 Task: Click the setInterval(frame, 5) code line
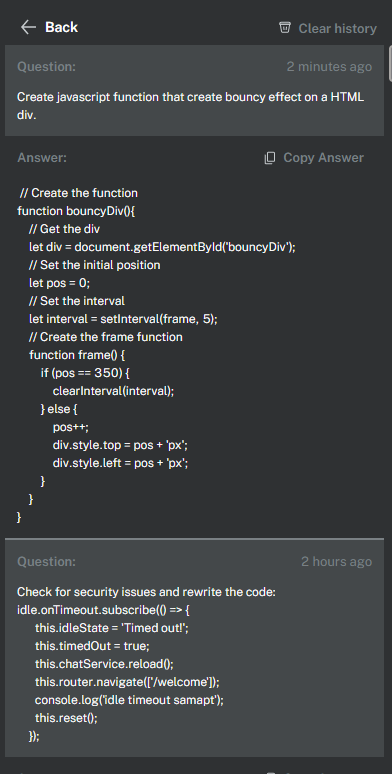(123, 319)
